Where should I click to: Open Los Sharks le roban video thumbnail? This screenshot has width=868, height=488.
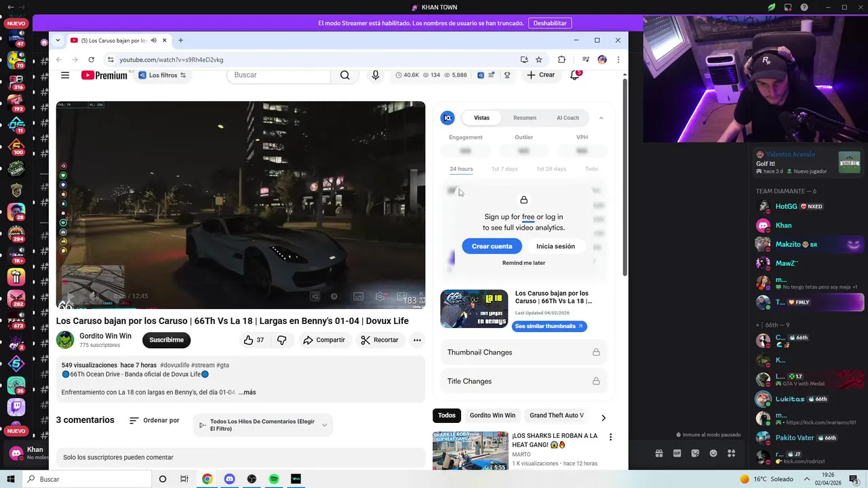pos(470,451)
